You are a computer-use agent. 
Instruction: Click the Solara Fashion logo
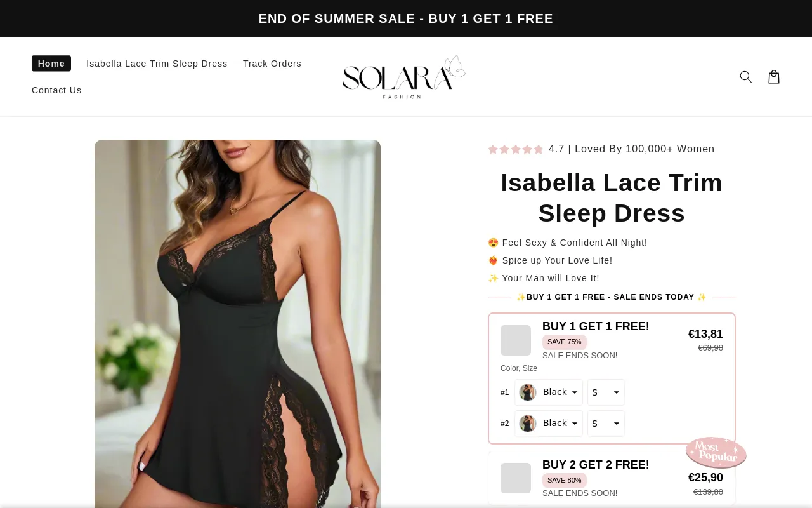click(404, 77)
